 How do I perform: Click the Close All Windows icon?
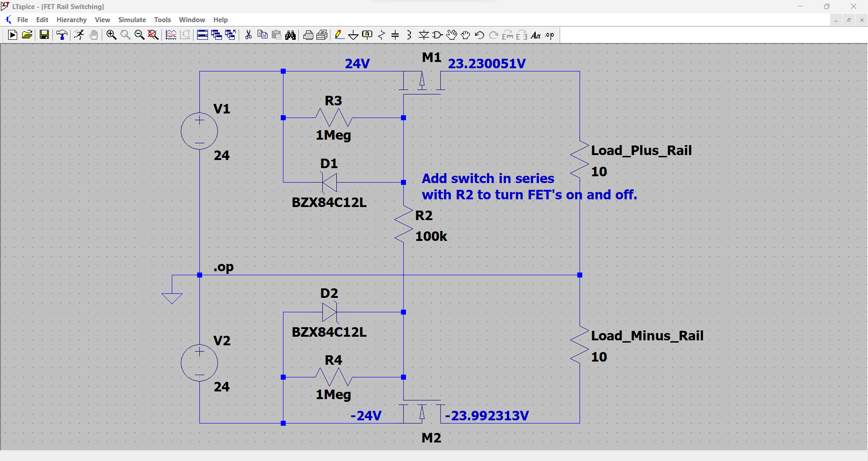pos(231,35)
